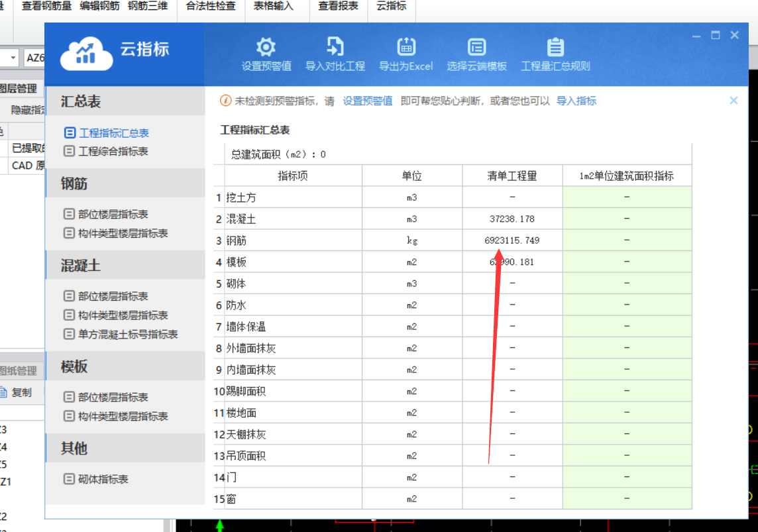Click the 1m2单位建筑面积指标 column header
Screen dimensions: 758x532
(x=627, y=176)
